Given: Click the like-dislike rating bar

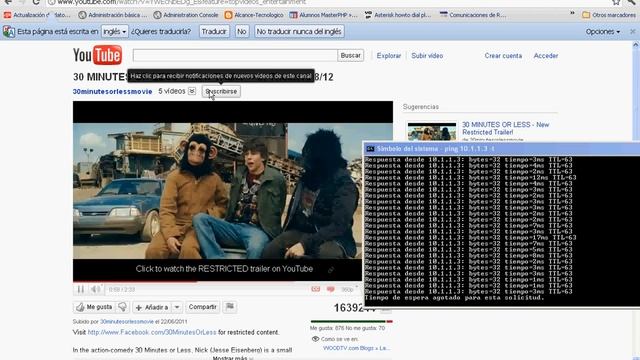Looking at the screenshot, I should point(351,322).
